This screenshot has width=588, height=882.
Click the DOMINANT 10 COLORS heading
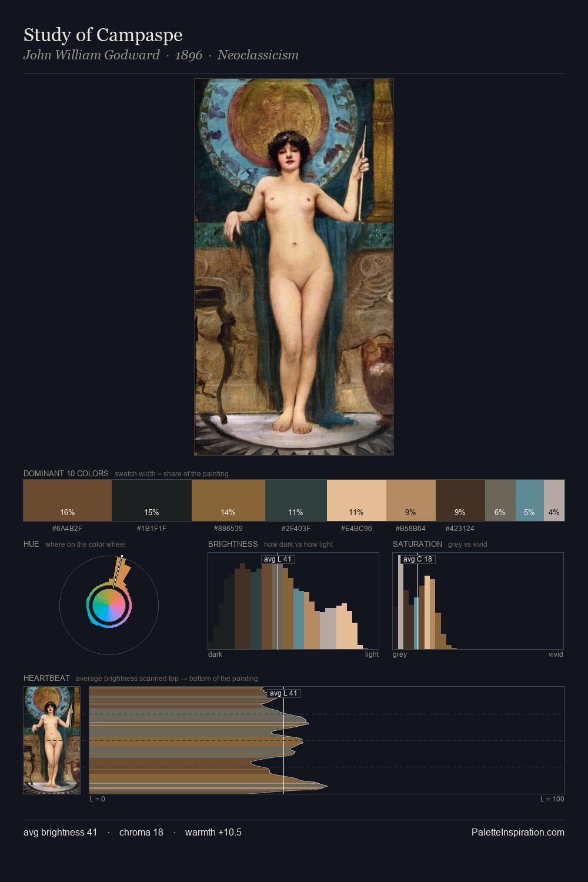click(x=66, y=473)
